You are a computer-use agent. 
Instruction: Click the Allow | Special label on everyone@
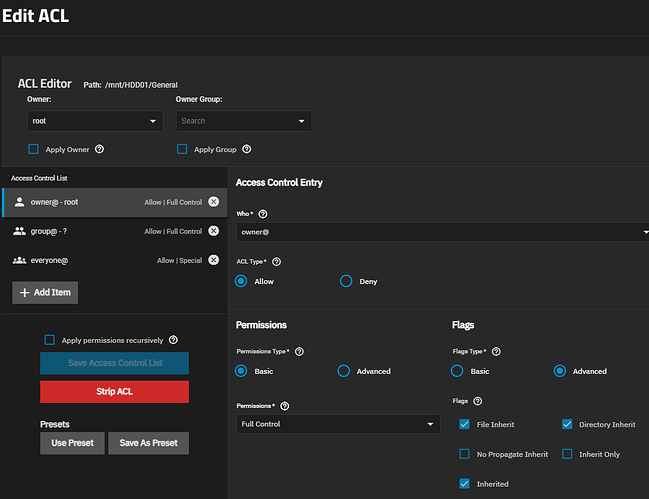click(x=180, y=260)
